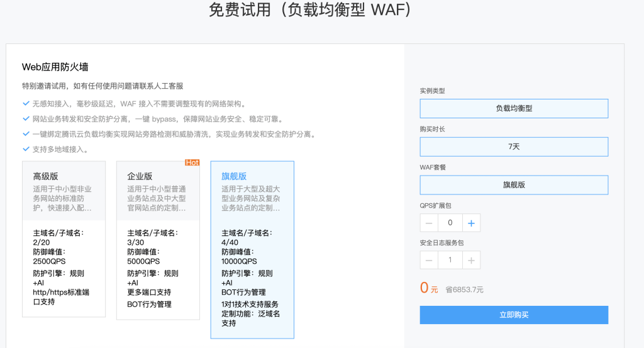
Task: Pick the 旗舰版 WAF package option
Action: 514,185
